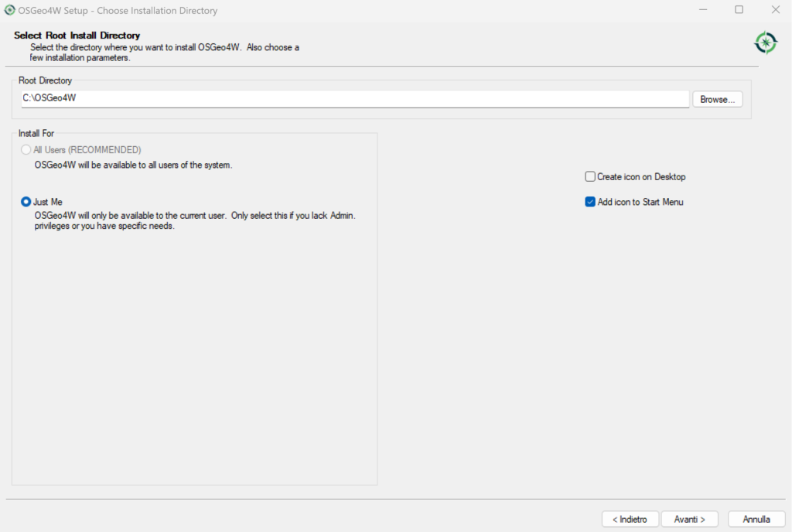
Task: Choose the Just Me radio option
Action: click(26, 202)
